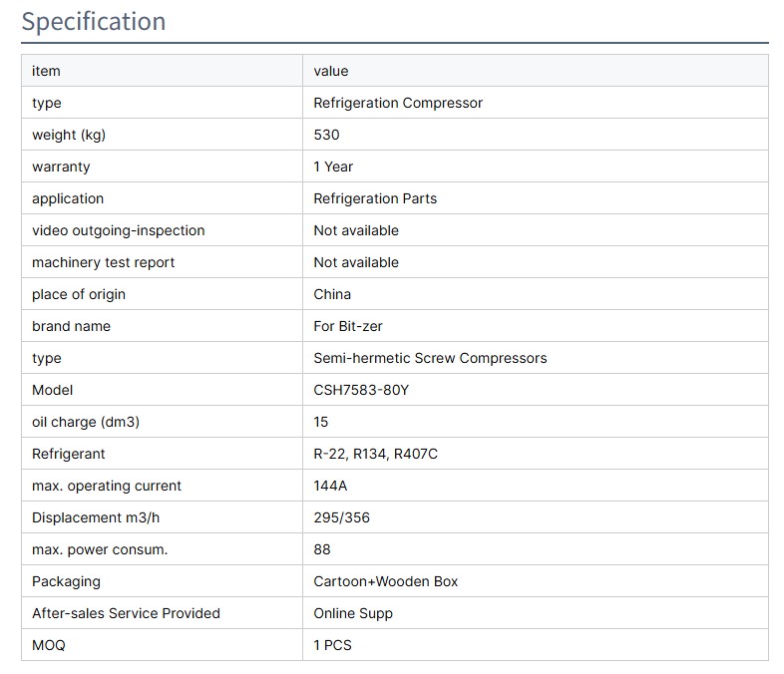
Task: Select the refrigerant list 'R-22, R134, R407C'
Action: pyautogui.click(x=375, y=454)
